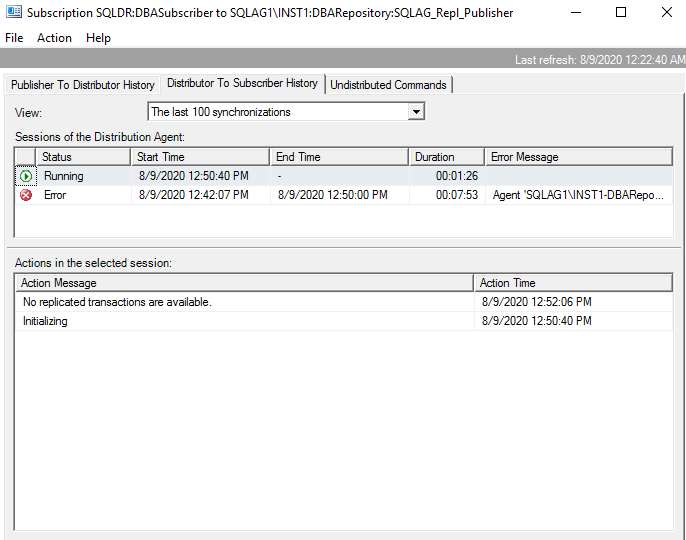
Task: Open the Action menu
Action: point(54,38)
